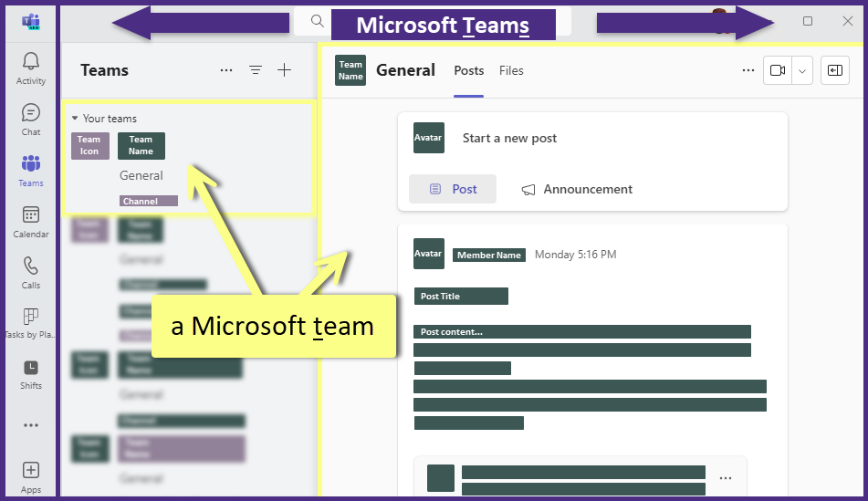This screenshot has height=501, width=868.
Task: Open the Calendar app
Action: [30, 222]
